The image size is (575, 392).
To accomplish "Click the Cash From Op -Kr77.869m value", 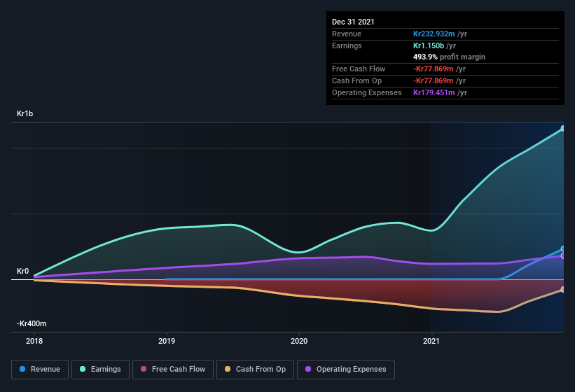I will [x=434, y=80].
